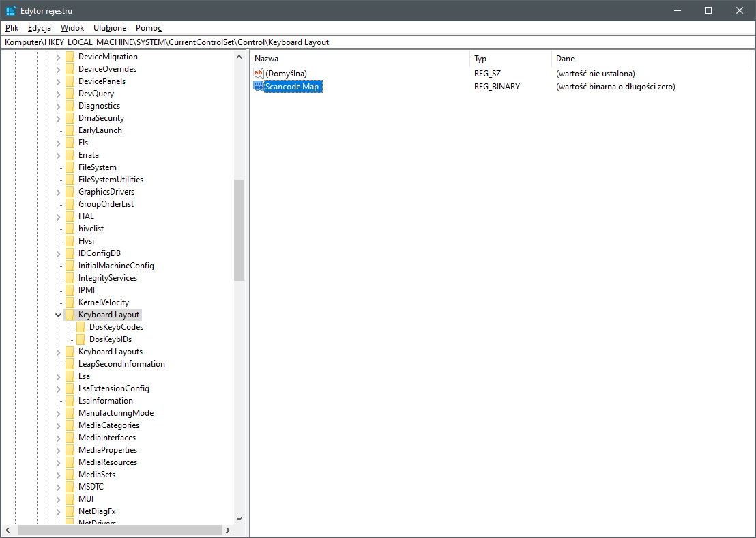Select the Scancode Map value name

click(293, 87)
